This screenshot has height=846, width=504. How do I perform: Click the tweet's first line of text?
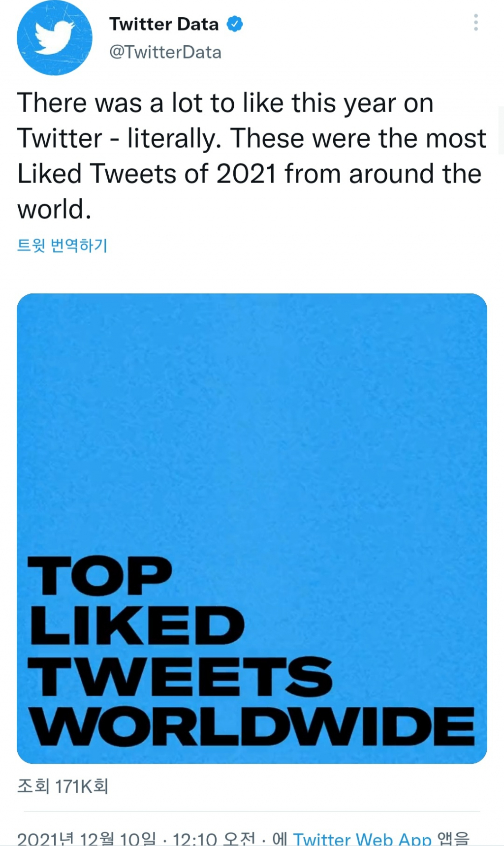tap(225, 103)
